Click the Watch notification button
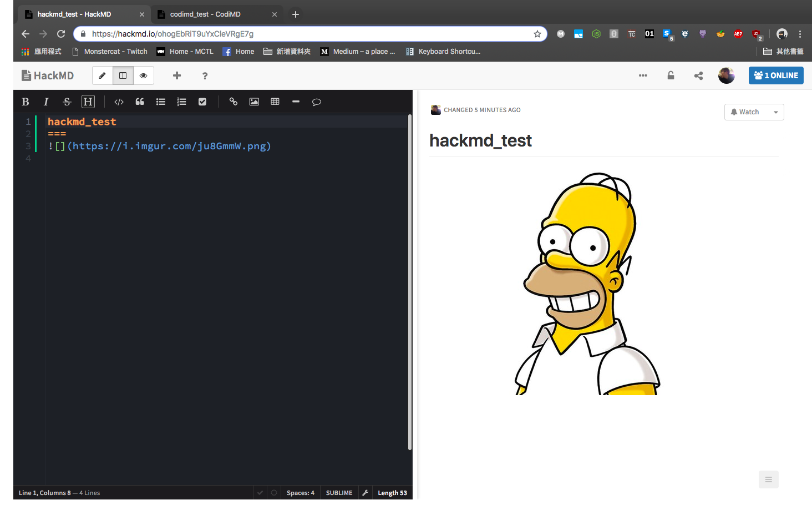 [745, 112]
